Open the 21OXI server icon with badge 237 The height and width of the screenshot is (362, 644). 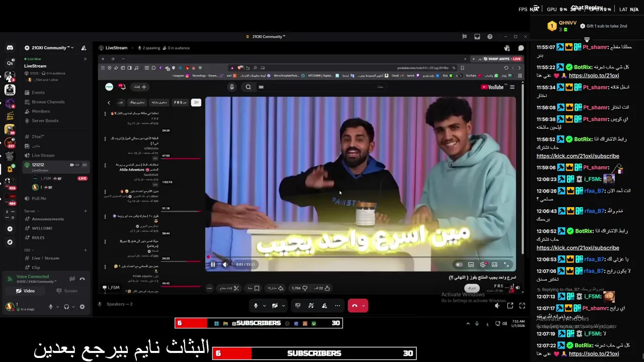(x=10, y=143)
